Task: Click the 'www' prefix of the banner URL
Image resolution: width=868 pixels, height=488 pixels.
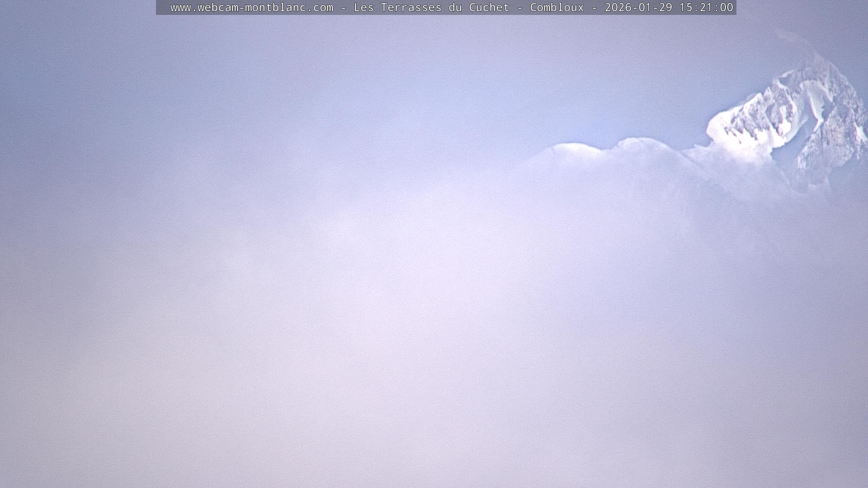Action: [180, 7]
